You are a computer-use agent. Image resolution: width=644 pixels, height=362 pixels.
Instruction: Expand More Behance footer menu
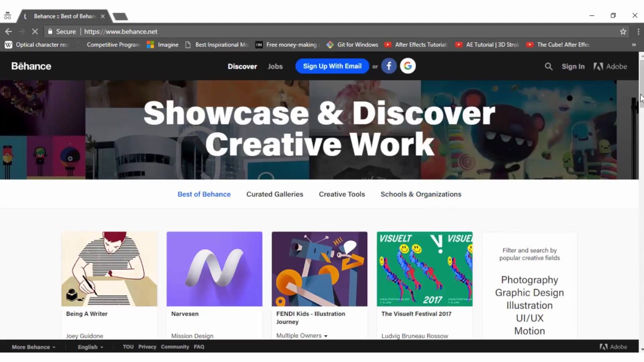point(34,347)
